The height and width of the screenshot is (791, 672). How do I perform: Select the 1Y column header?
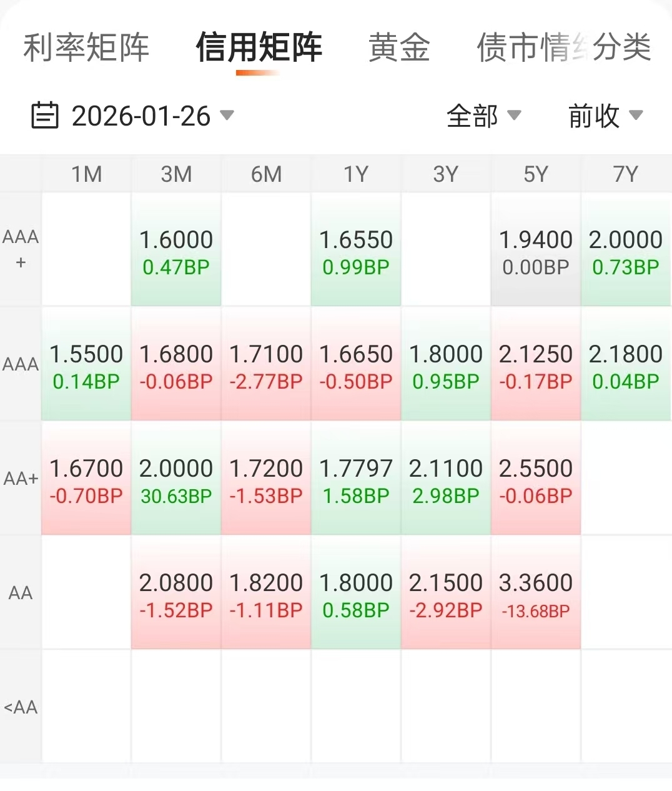click(356, 174)
